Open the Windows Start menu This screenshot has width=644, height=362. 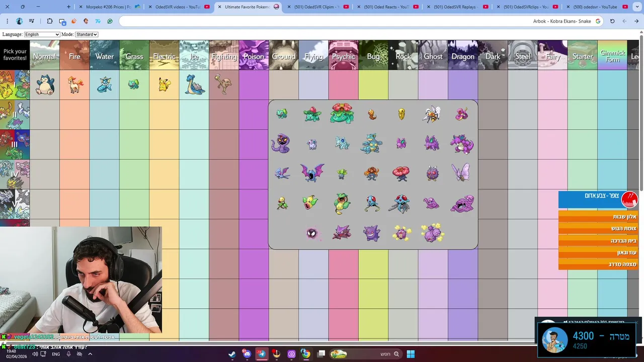pyautogui.click(x=411, y=354)
